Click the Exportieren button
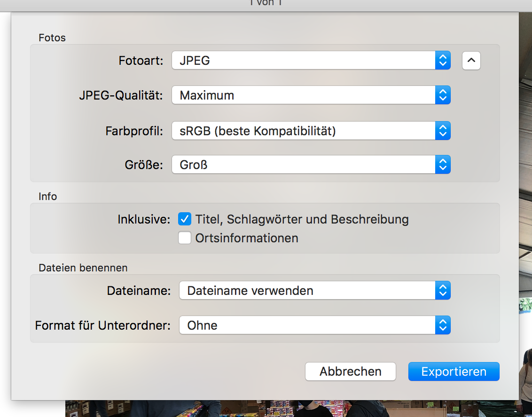The image size is (532, 417). pyautogui.click(x=454, y=371)
